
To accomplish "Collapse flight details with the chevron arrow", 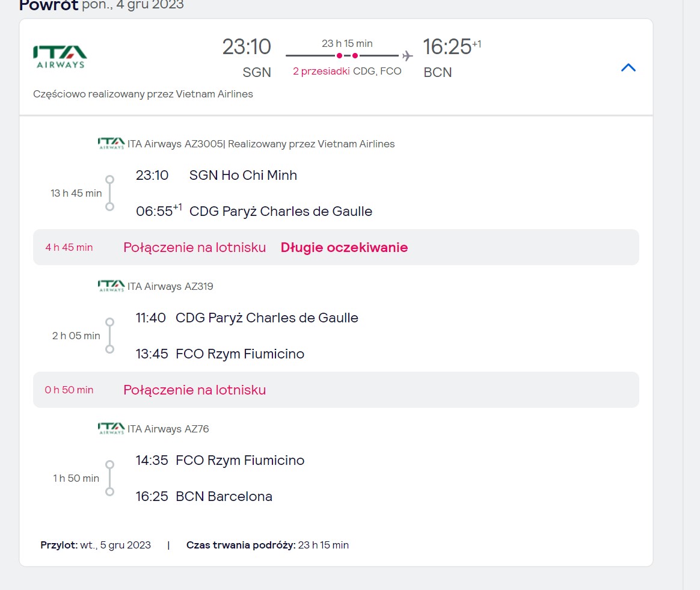I will (x=628, y=67).
